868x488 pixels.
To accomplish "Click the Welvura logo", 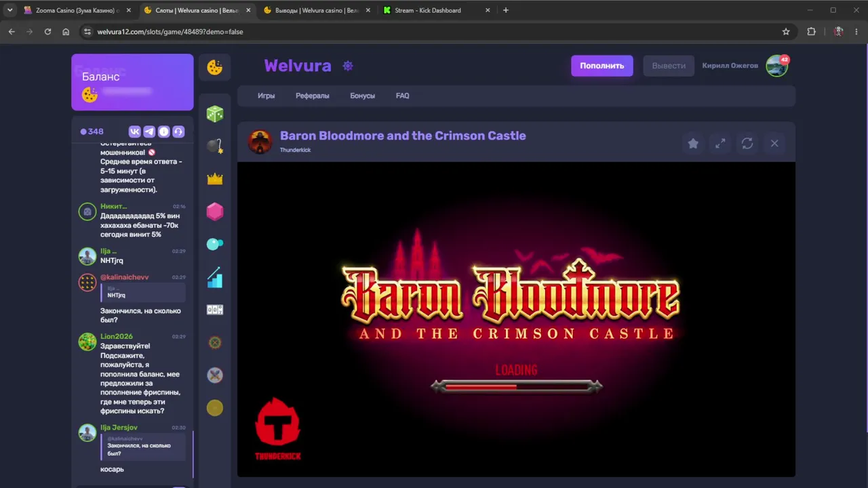I will coord(298,66).
